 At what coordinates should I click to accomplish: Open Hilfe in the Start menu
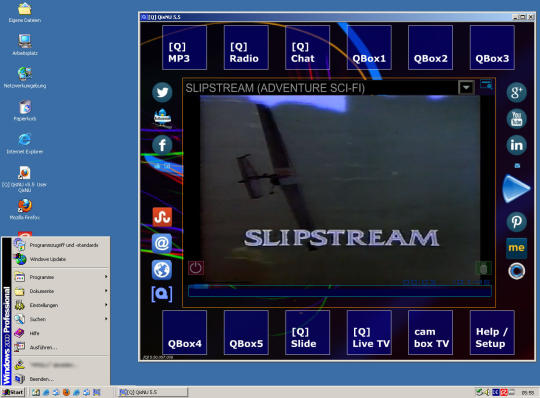point(61,333)
